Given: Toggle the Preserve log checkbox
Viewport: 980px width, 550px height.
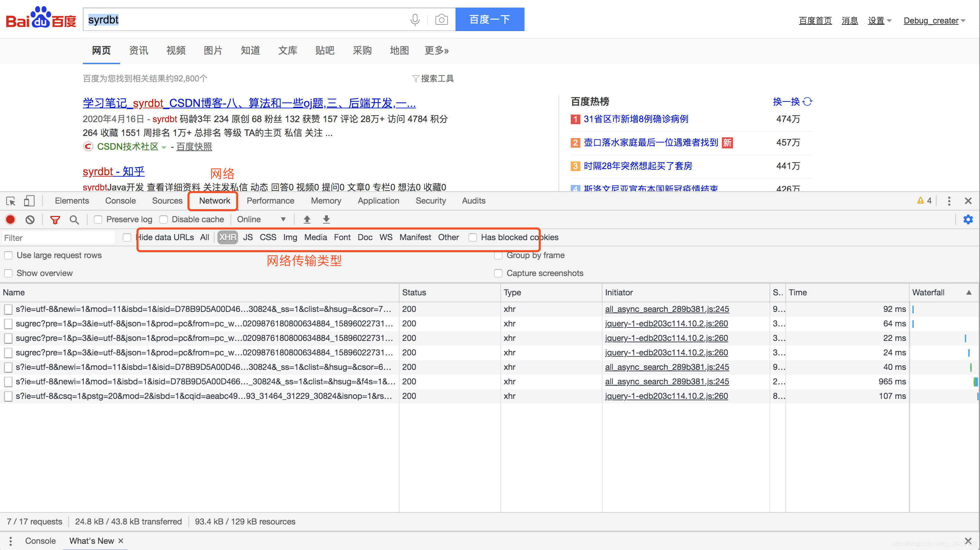Looking at the screenshot, I should (98, 219).
